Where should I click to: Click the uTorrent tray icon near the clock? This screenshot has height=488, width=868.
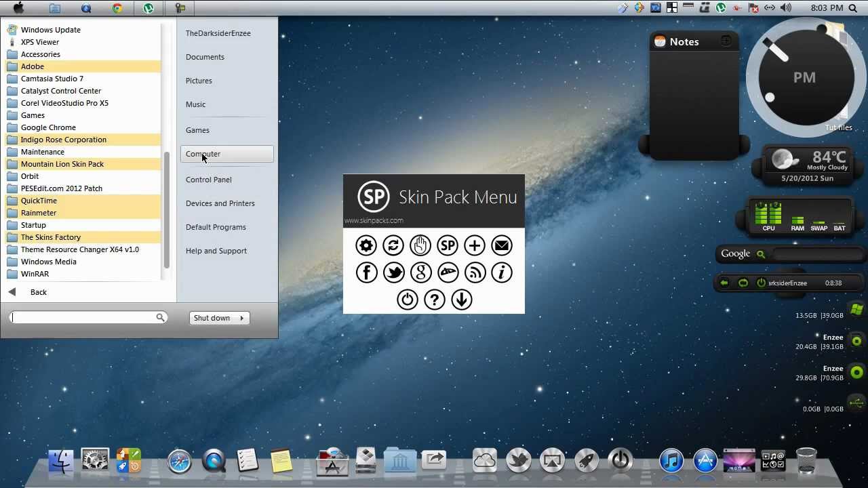pos(721,8)
